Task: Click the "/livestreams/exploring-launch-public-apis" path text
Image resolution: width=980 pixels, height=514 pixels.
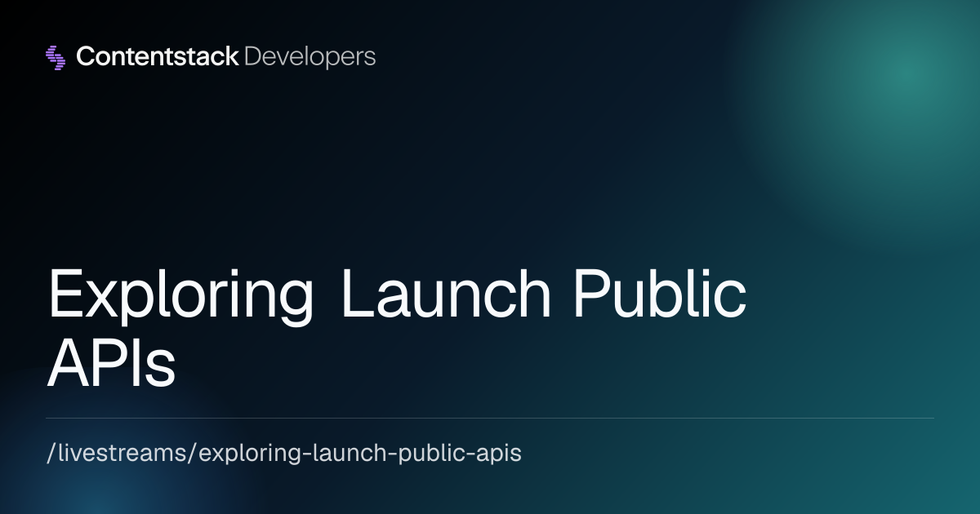Action: point(284,454)
